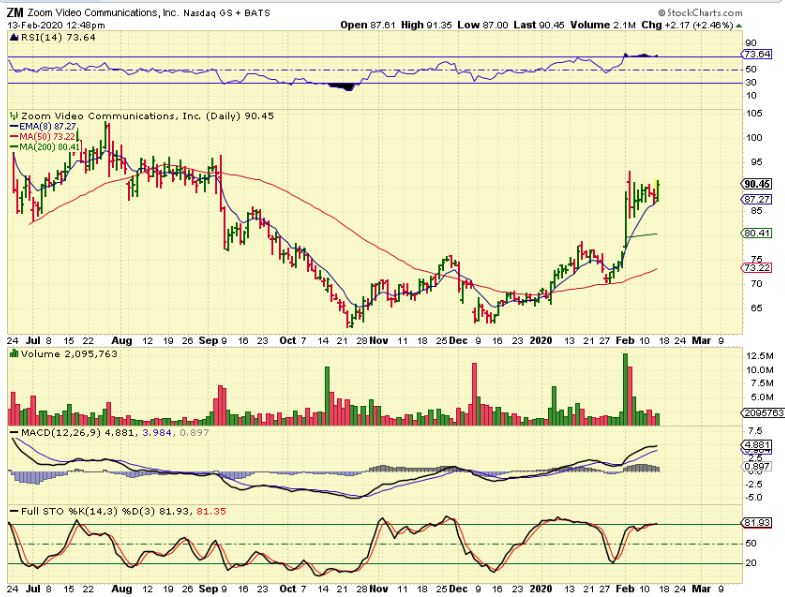785x597 pixels.
Task: Click the 105 label on the price axis
Action: (754, 114)
